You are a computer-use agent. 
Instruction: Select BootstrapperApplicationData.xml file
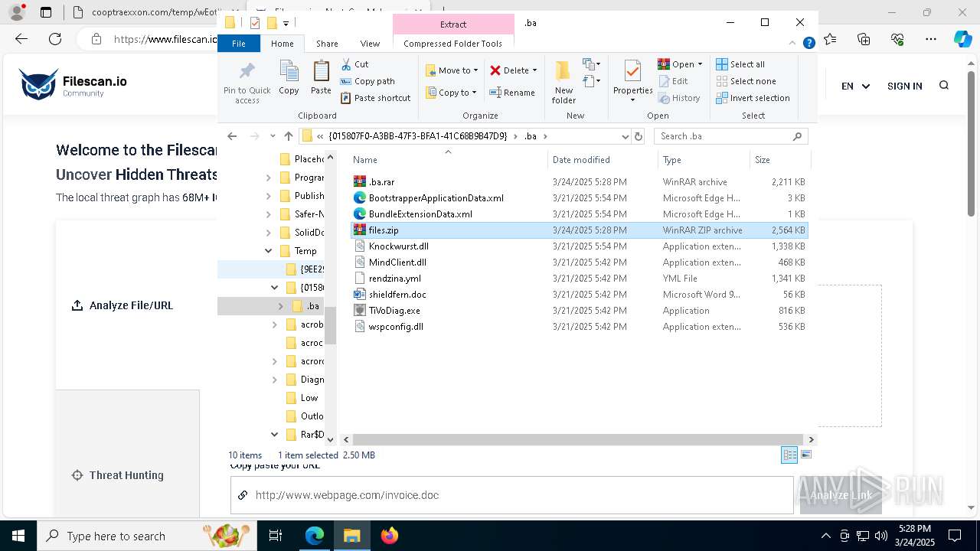[579, 198]
